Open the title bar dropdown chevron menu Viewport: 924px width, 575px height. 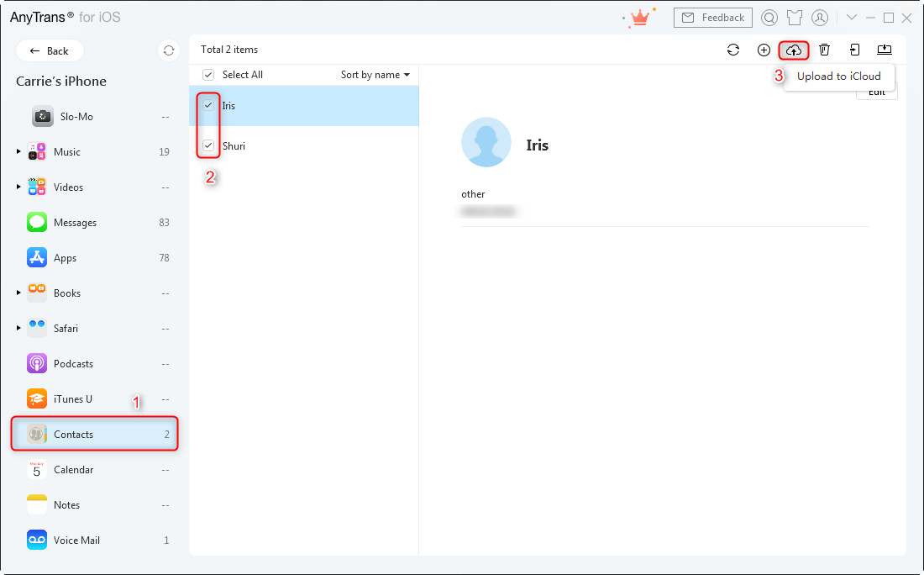coord(852,18)
